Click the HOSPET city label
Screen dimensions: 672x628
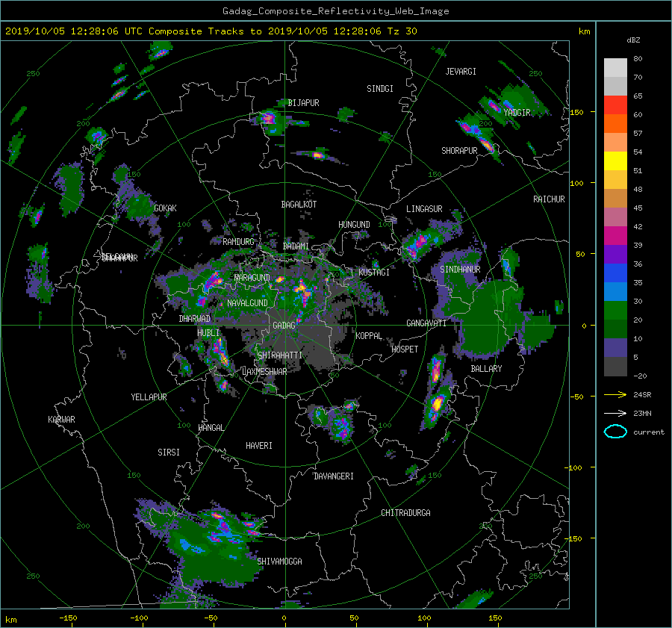click(x=405, y=349)
